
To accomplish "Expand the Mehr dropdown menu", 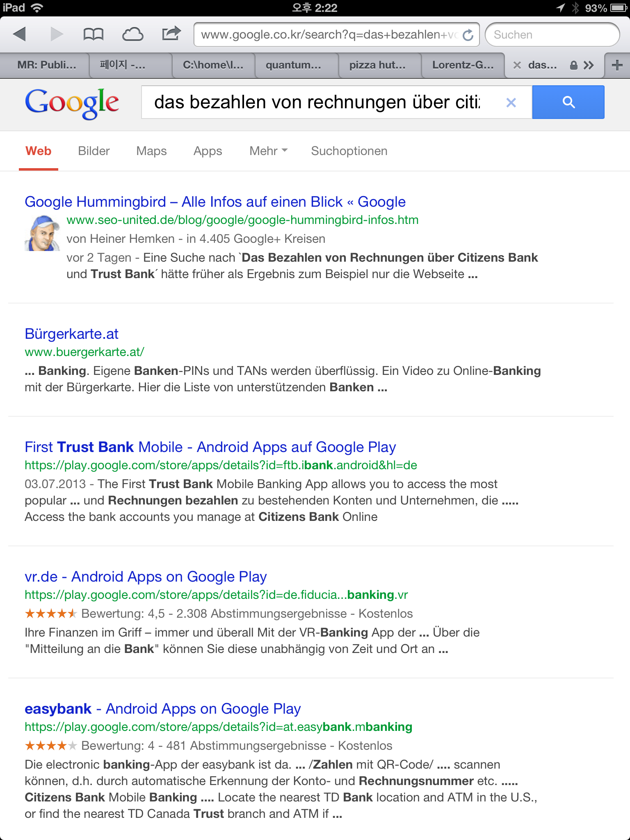I will coord(268,151).
